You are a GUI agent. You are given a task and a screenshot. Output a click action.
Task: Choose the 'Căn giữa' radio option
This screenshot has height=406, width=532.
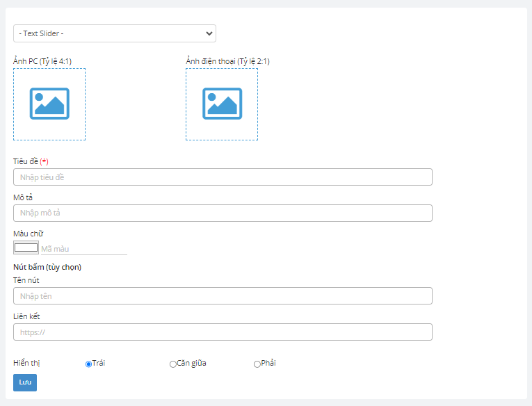[173, 364]
